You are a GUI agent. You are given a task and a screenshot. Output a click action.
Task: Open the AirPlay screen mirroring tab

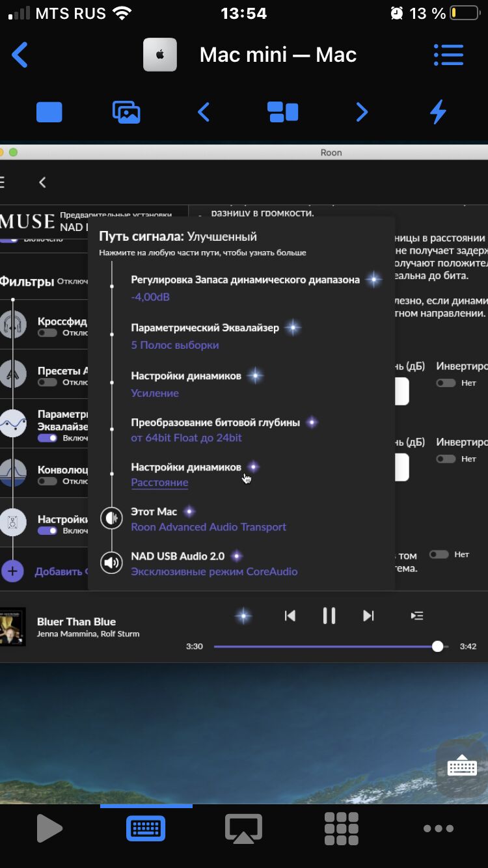coord(243,829)
